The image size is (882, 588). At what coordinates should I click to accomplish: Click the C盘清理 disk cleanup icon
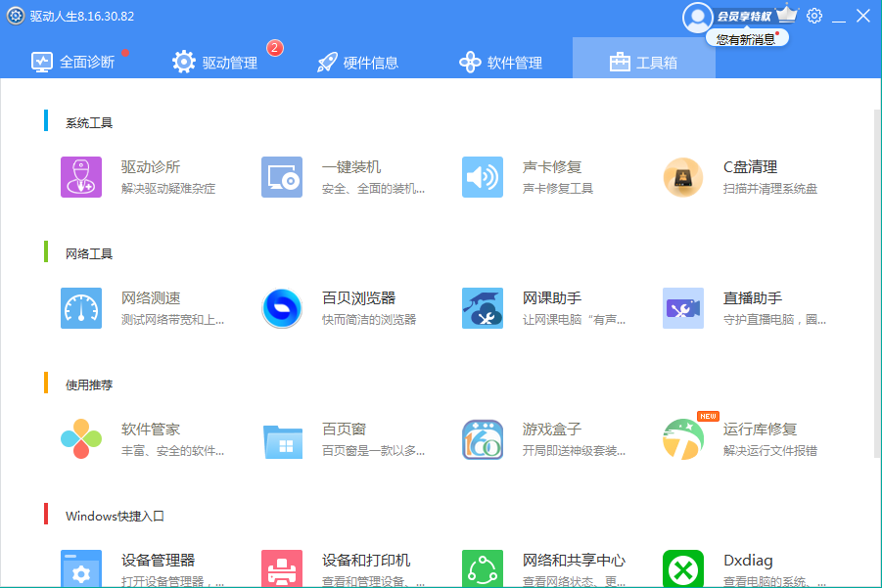tap(683, 177)
